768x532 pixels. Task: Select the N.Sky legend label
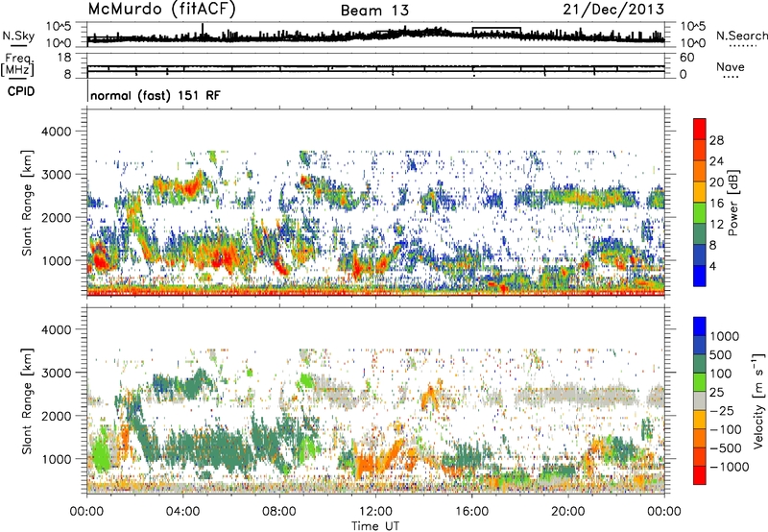point(18,36)
